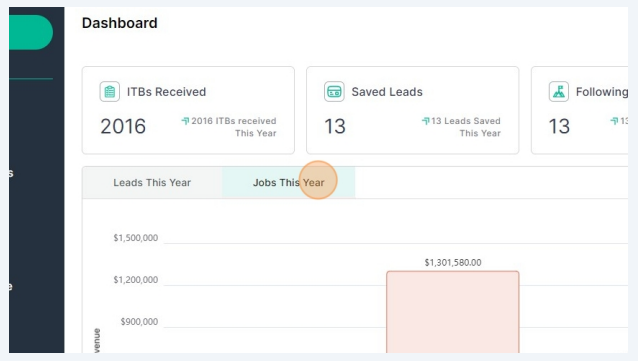The width and height of the screenshot is (638, 361).
Task: Switch to the Leads This Year tab
Action: pos(152,182)
